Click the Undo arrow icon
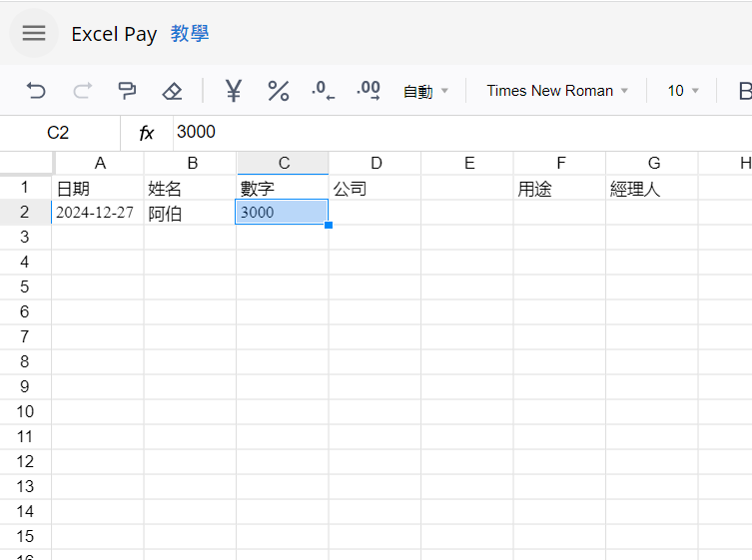752x560 pixels. (x=36, y=91)
